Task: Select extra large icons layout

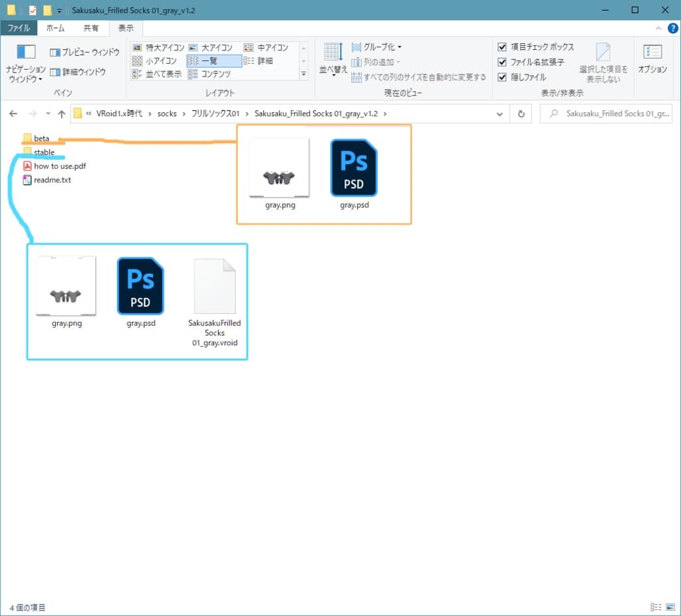Action: pyautogui.click(x=158, y=47)
